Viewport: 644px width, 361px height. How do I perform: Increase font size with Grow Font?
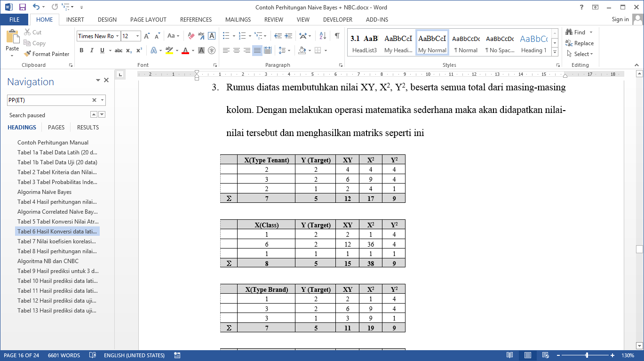[x=147, y=36]
